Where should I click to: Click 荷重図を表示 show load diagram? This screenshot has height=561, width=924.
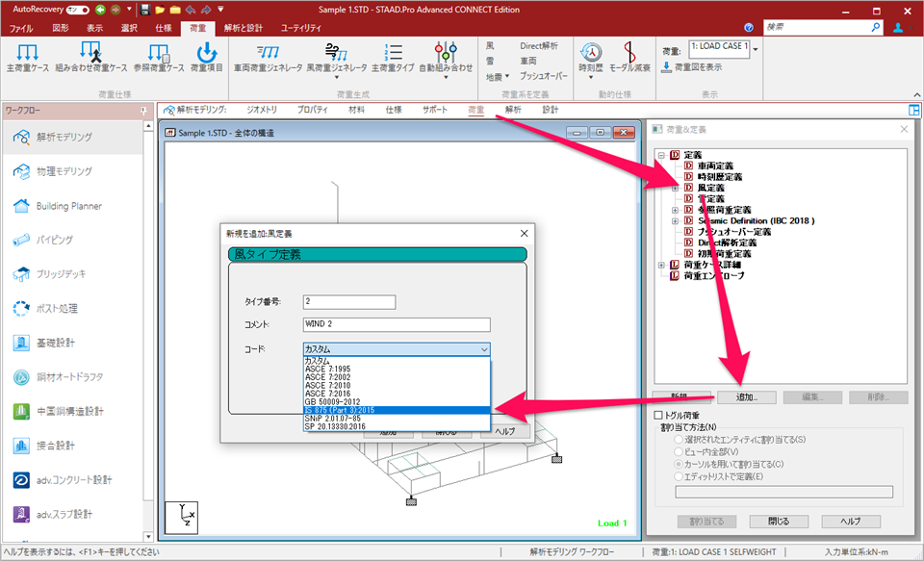(691, 67)
